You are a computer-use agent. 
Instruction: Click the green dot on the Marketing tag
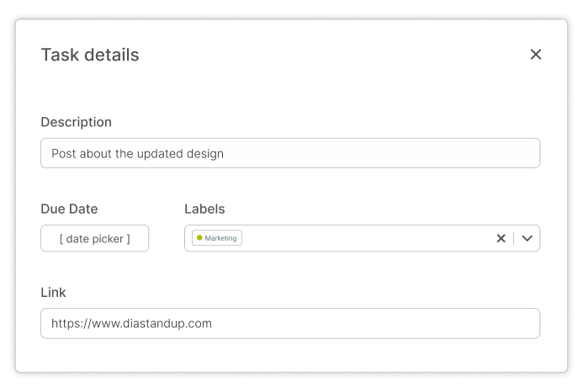(199, 238)
